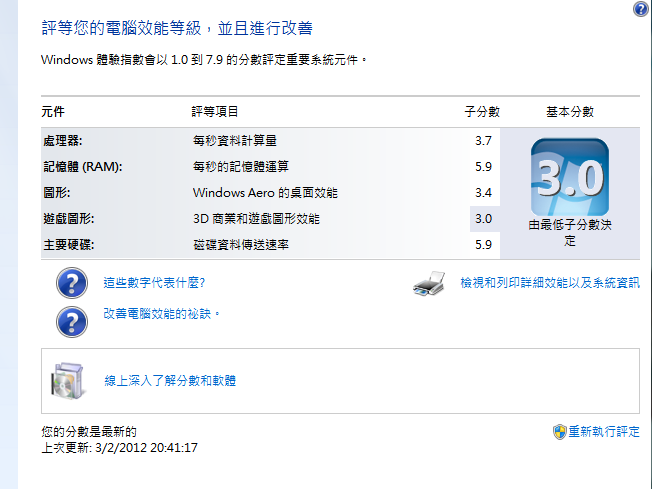The height and width of the screenshot is (489, 652).
Task: Select the 記憶體 (RAM) row label
Action: (82, 166)
